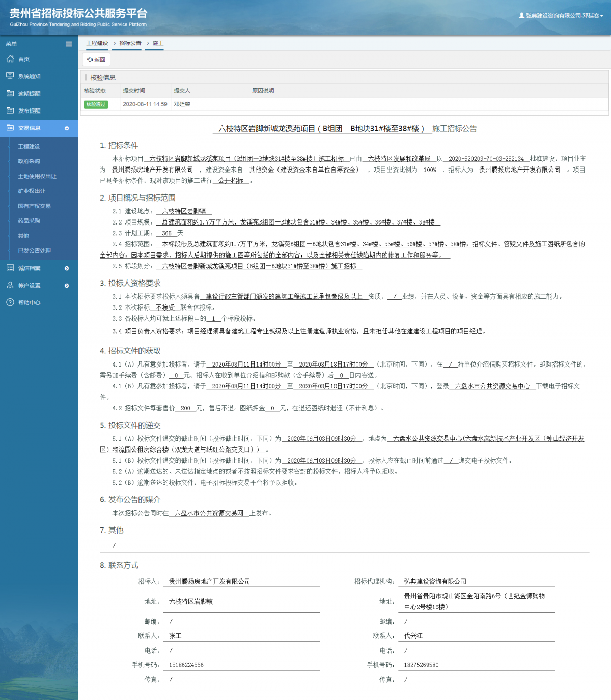Open the 工程建设 sidebar entry

29,146
